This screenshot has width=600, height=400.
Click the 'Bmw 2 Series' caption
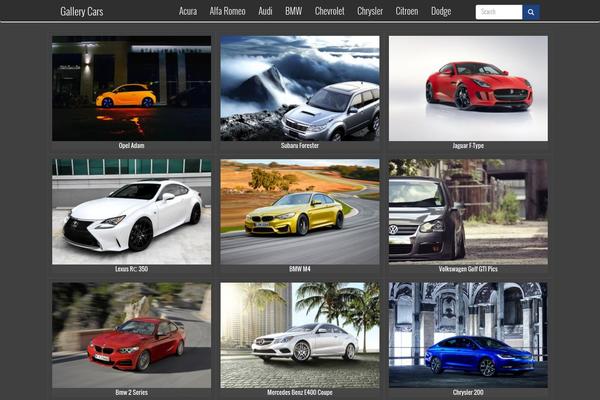131,392
